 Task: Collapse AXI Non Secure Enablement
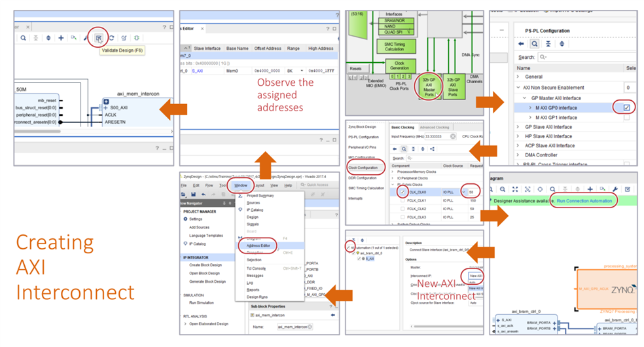518,88
